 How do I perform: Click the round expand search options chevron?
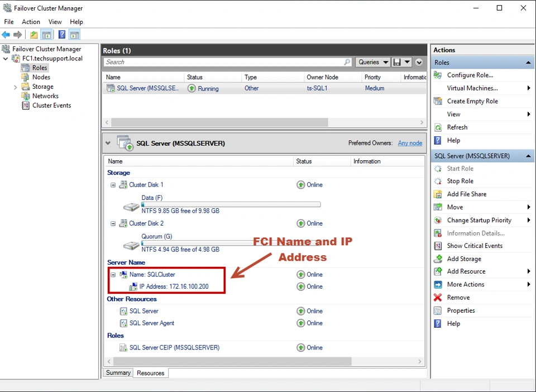(x=419, y=62)
